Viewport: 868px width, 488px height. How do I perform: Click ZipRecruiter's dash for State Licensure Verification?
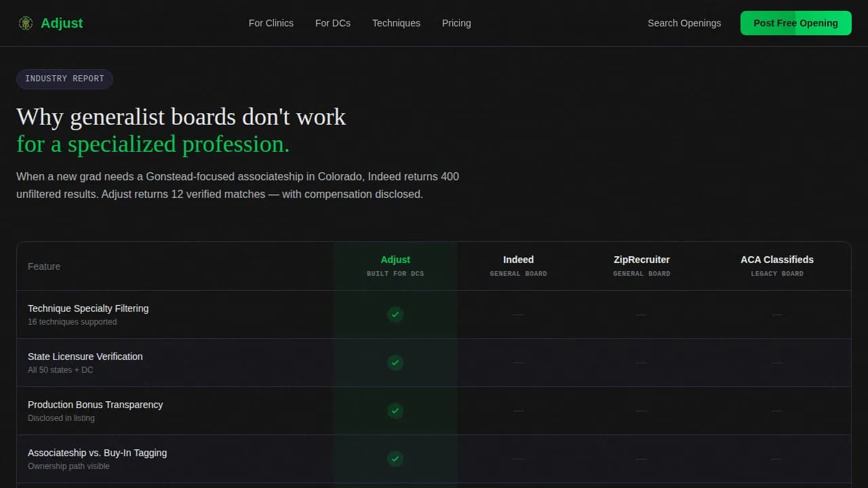click(642, 363)
